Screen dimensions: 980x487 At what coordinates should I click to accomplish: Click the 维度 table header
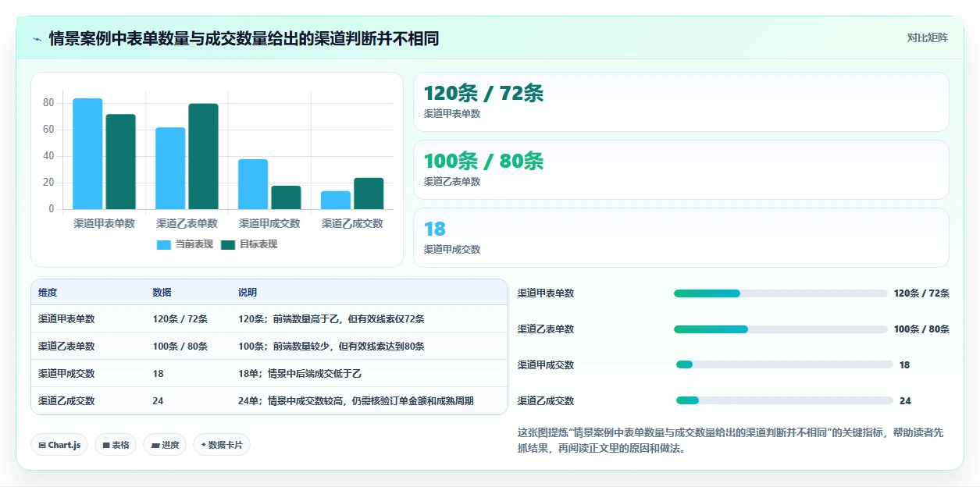coord(48,293)
